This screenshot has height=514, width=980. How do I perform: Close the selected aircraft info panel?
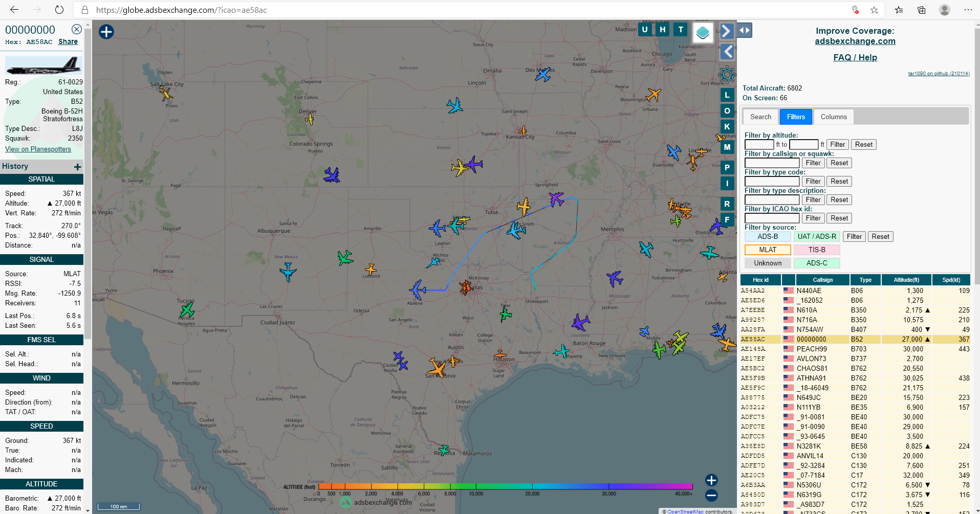(77, 29)
